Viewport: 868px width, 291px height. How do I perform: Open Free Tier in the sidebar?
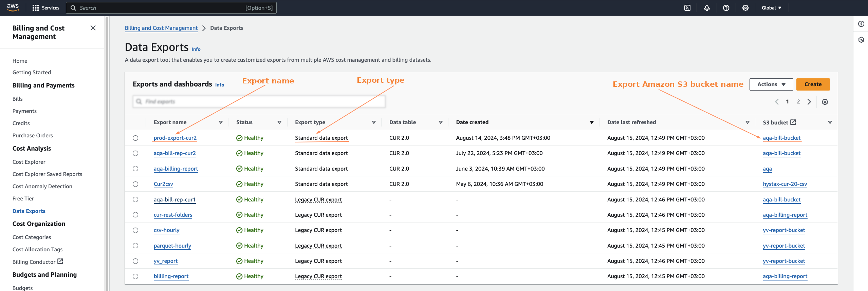click(x=23, y=198)
